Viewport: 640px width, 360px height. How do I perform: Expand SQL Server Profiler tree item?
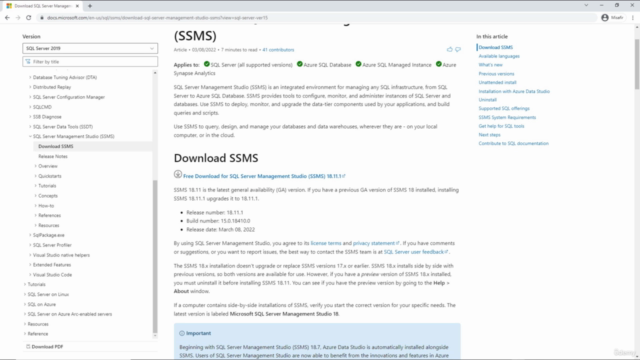(30, 245)
